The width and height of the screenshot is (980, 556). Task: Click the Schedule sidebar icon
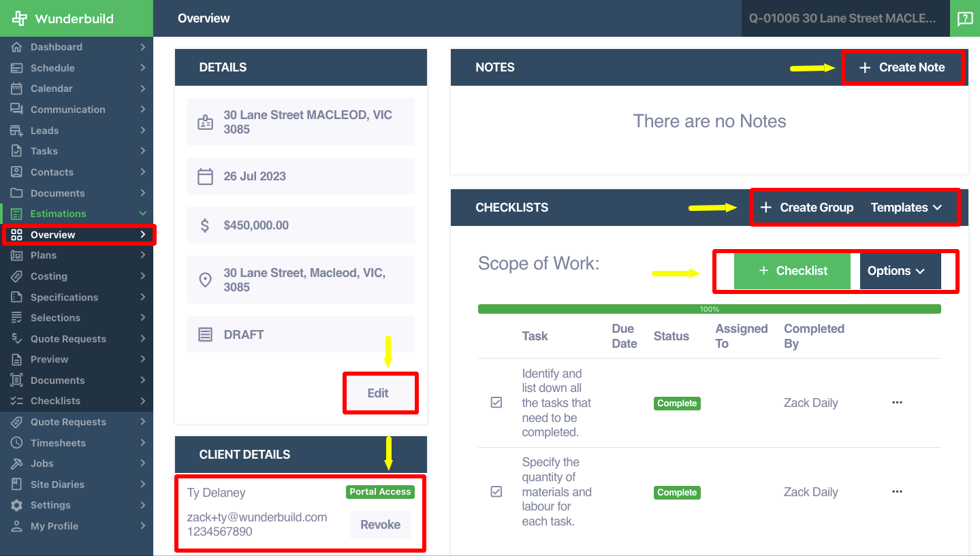[x=17, y=68]
